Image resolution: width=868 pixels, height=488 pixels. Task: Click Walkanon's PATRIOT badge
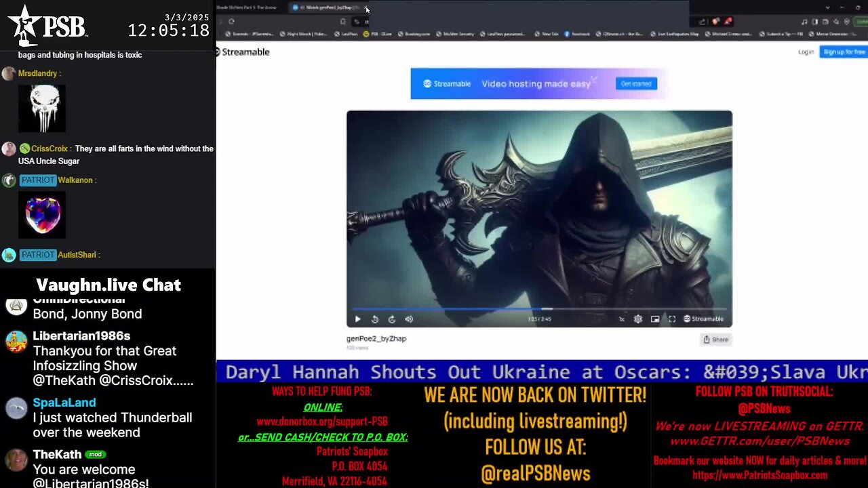pyautogui.click(x=37, y=180)
